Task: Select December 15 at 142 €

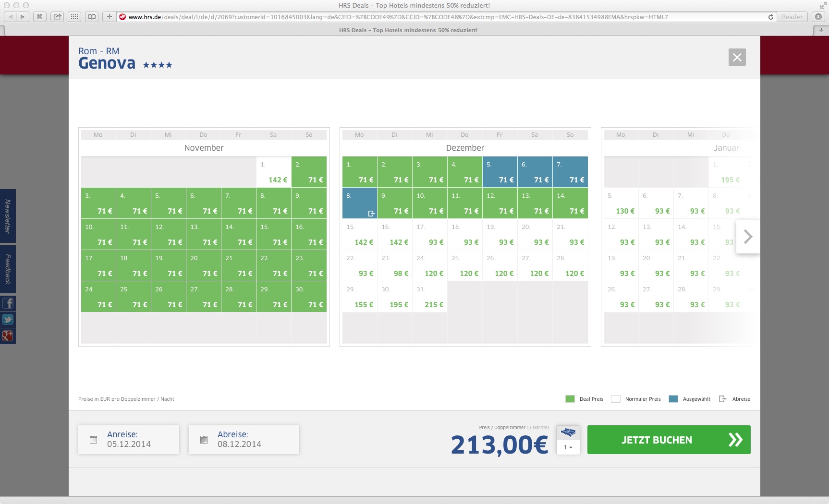Action: pyautogui.click(x=360, y=235)
